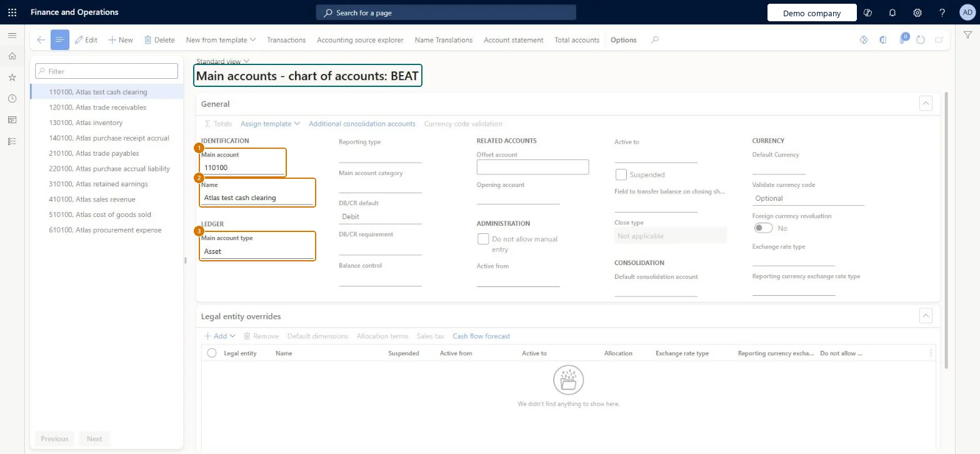Refresh the page
The image size is (980, 454).
(921, 39)
